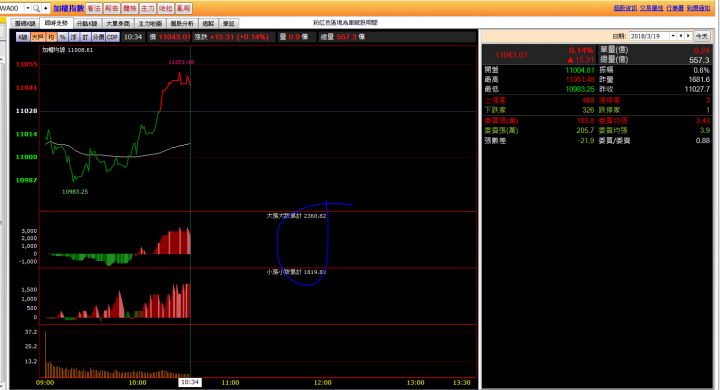This screenshot has height=390, width=720.
Task: Click the 總量 value 557.3 in quote panel
Action: 699,60
